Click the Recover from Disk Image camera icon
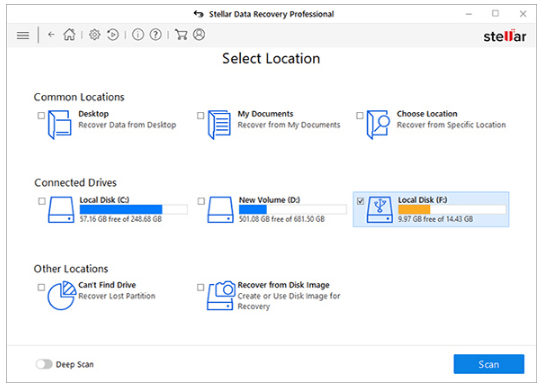 pos(221,295)
